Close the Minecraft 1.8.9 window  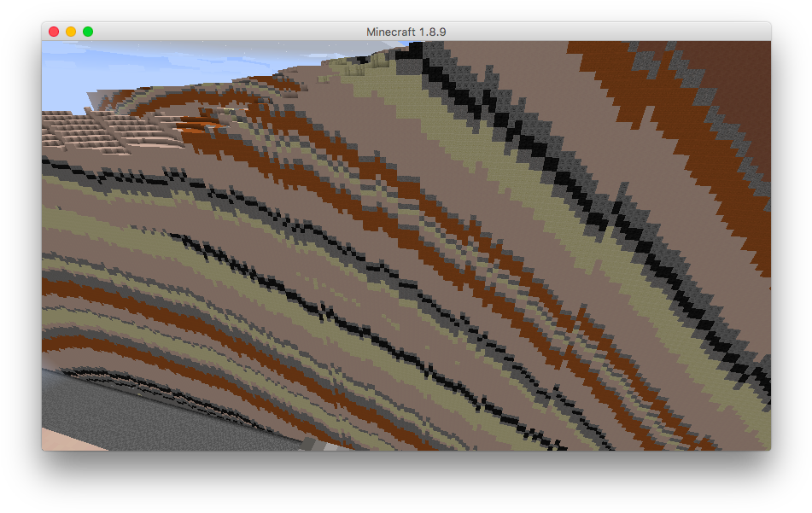click(54, 32)
